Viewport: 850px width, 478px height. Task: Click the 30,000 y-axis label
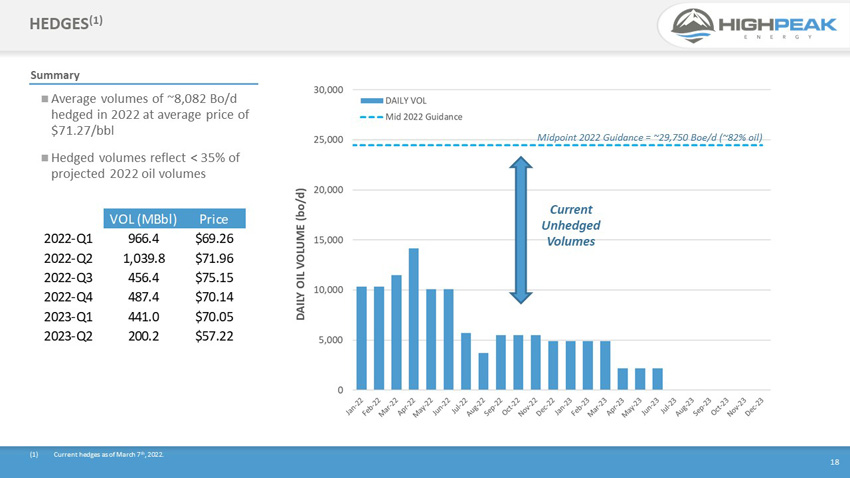[328, 90]
